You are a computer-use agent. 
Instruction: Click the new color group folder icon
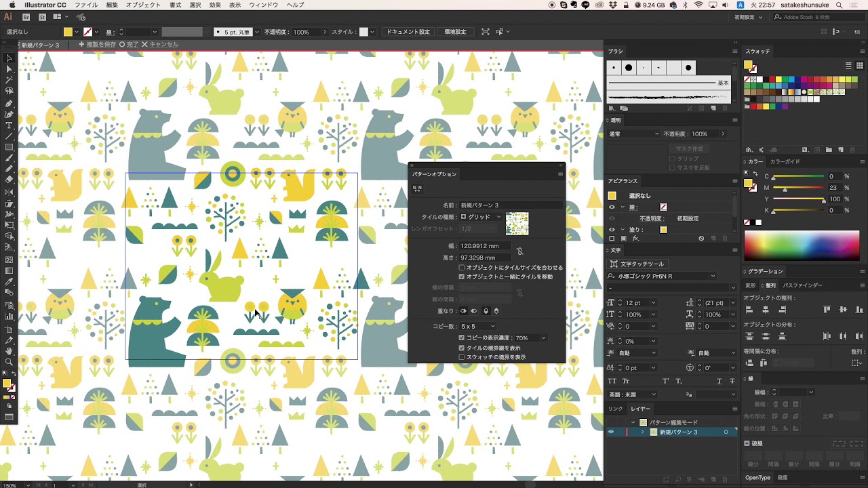829,149
